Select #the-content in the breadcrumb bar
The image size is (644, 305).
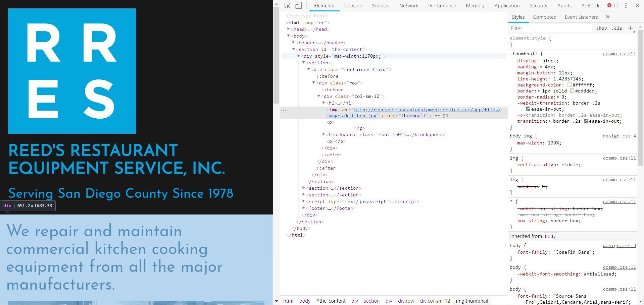(x=331, y=301)
